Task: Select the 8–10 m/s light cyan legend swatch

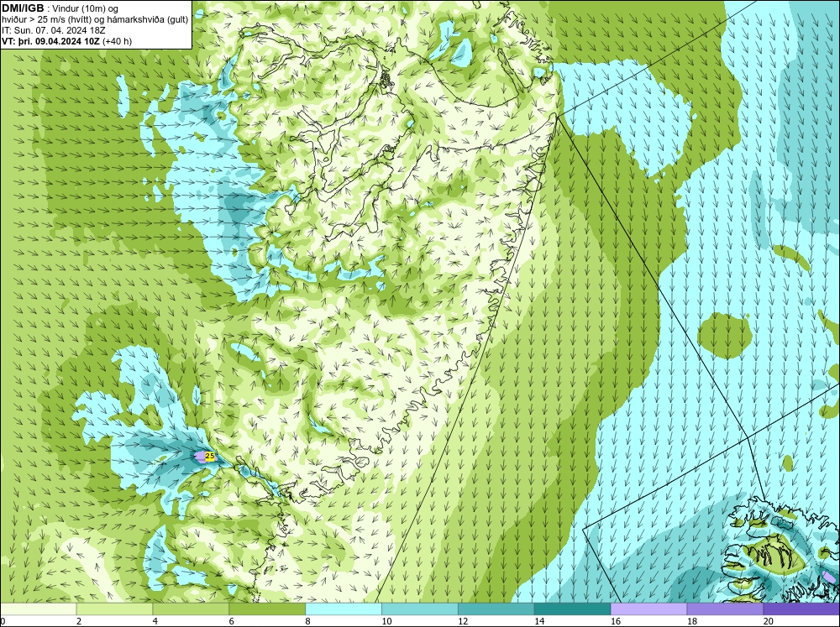Action: (x=344, y=609)
